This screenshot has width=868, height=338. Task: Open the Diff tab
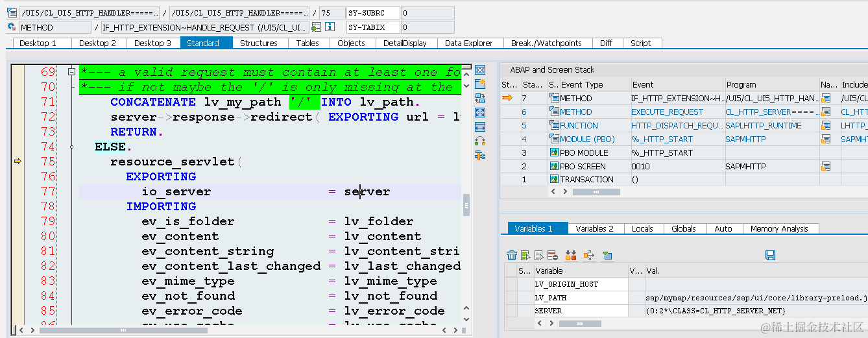(606, 43)
